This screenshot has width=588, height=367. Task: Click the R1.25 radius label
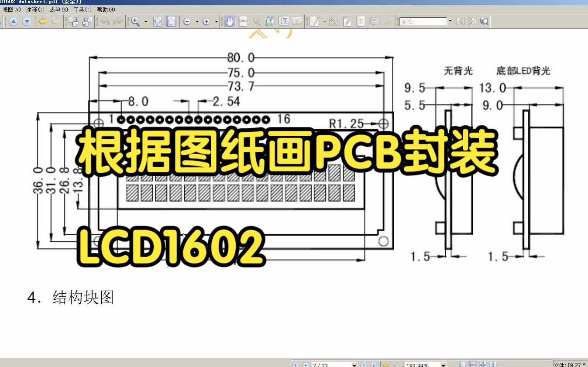[x=346, y=123]
